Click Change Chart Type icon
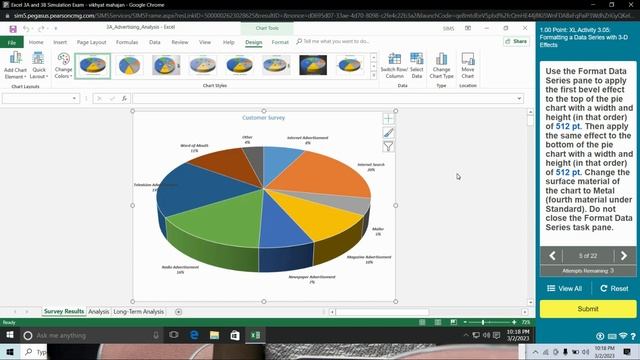The image size is (640, 360). [441, 65]
